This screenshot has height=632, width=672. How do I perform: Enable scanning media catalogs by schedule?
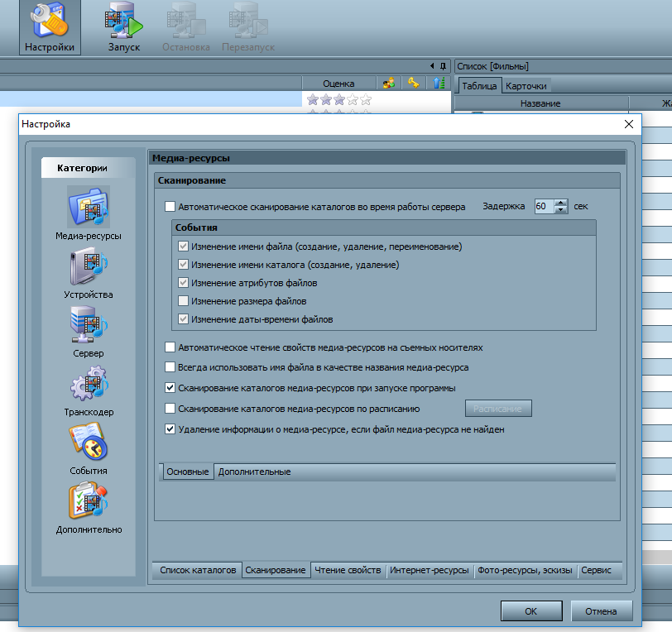[170, 409]
